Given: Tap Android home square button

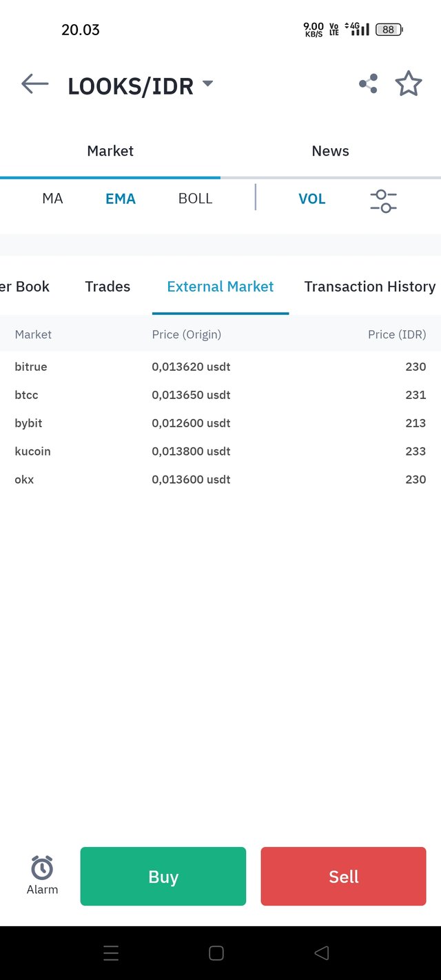Looking at the screenshot, I should point(216,953).
